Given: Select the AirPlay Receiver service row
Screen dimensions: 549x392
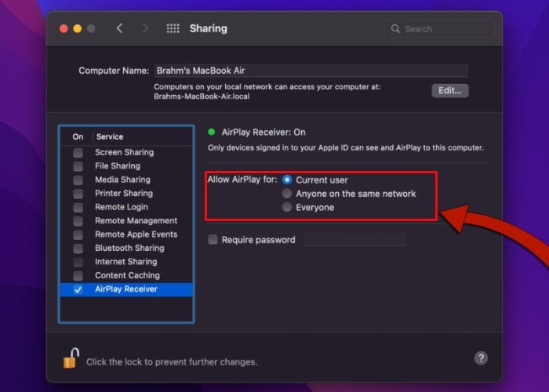Looking at the screenshot, I should (x=126, y=289).
